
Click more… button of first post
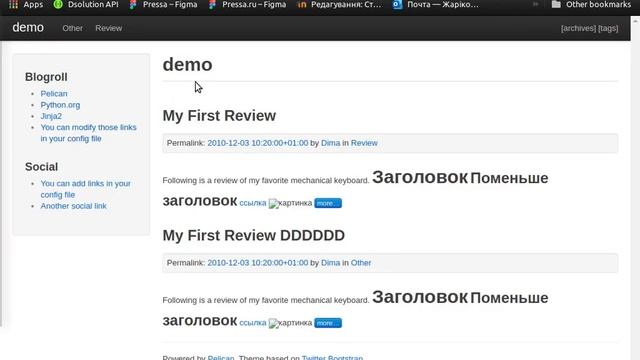(328, 203)
